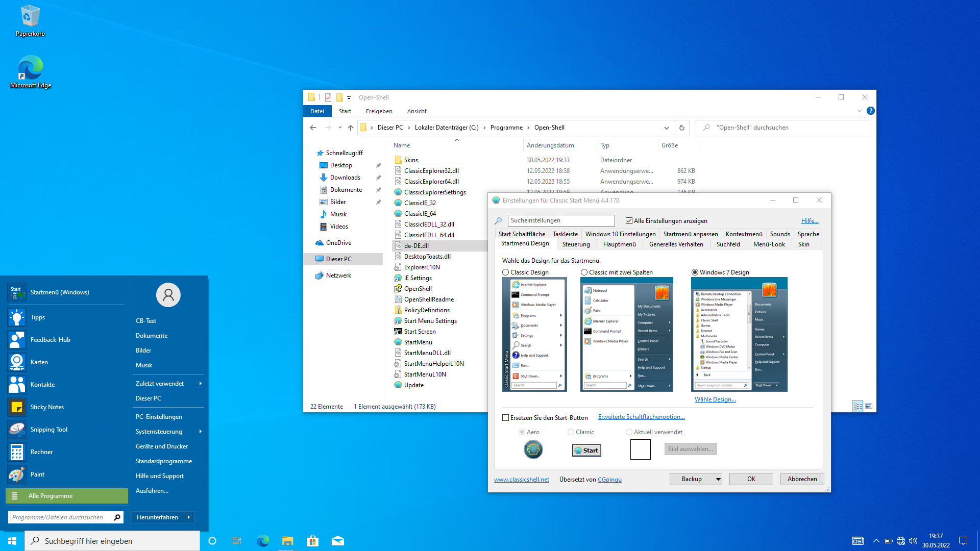
Task: Open Microsoft Store from the taskbar
Action: 312,541
